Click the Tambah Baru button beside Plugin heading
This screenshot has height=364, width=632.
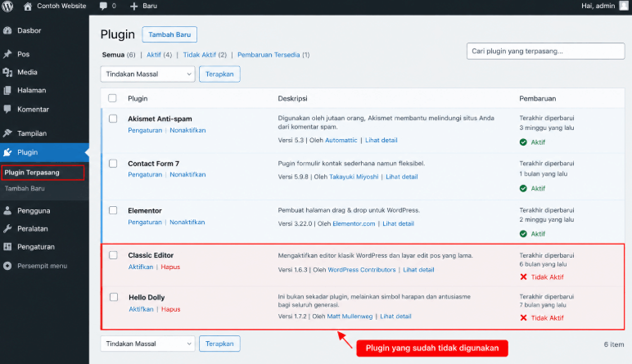click(169, 34)
